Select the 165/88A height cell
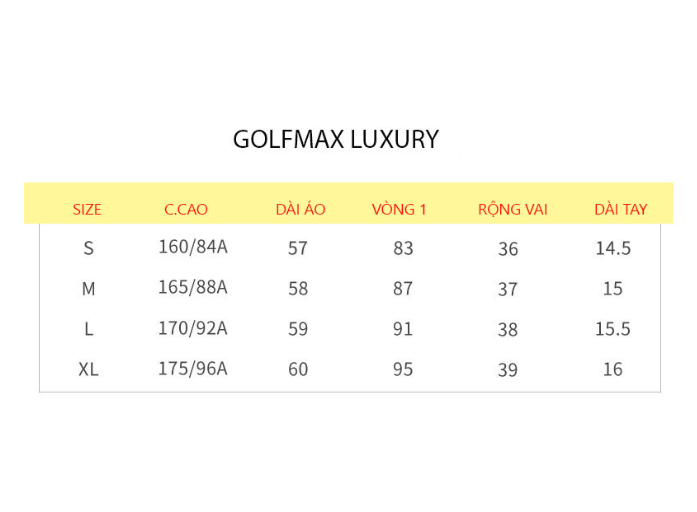Image resolution: width=697 pixels, height=512 pixels. tap(193, 288)
